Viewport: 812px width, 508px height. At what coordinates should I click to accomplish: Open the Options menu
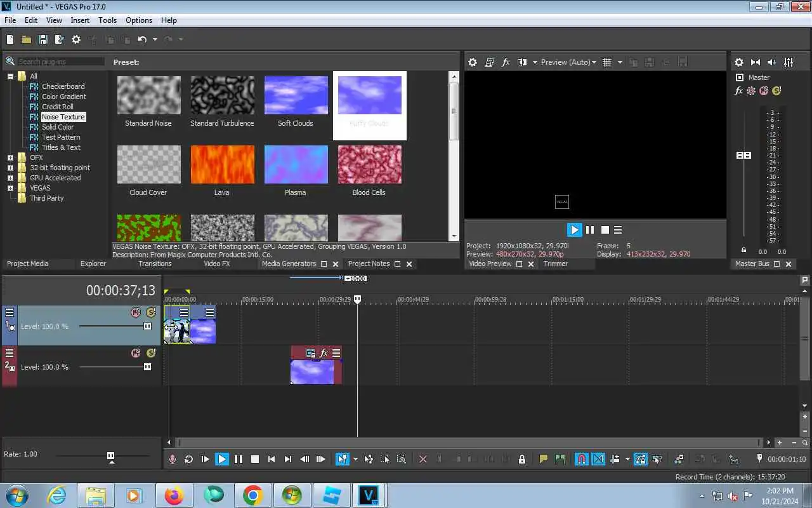(x=138, y=20)
